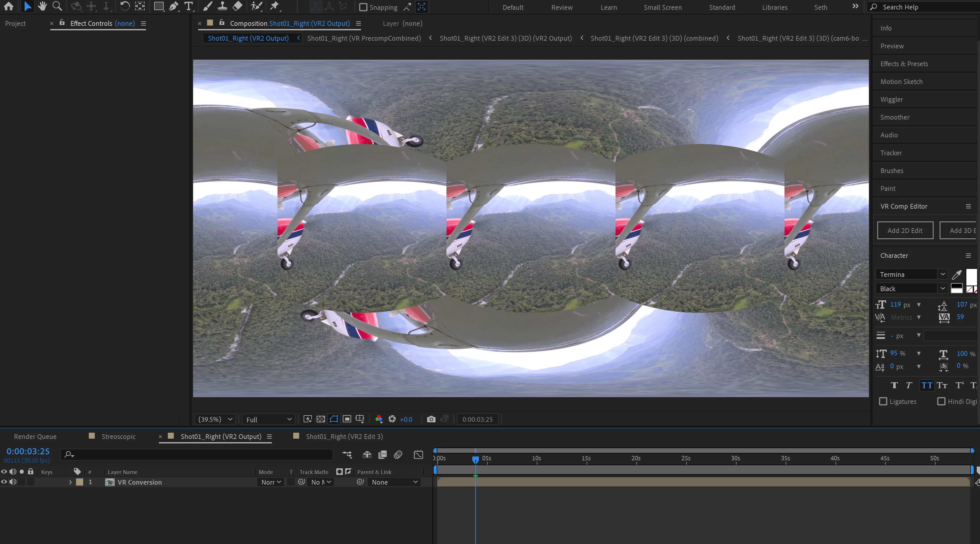The image size is (980, 544).
Task: Select the Puppet Pin tool
Action: click(x=274, y=6)
